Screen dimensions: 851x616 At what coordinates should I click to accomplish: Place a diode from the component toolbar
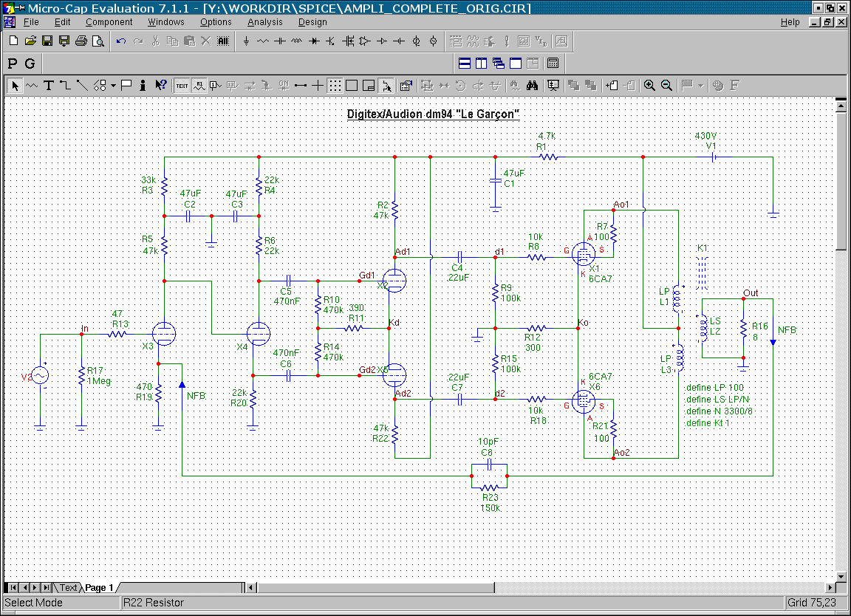314,41
